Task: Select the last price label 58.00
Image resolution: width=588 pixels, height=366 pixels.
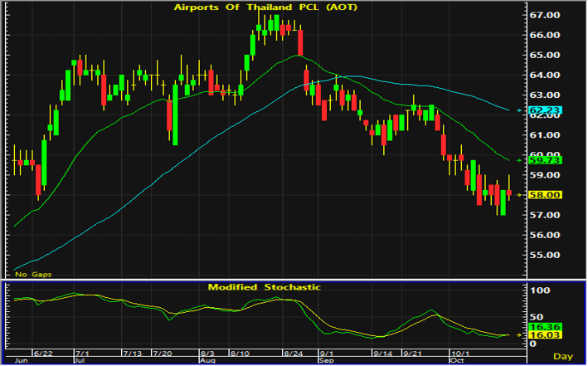Action: 545,195
